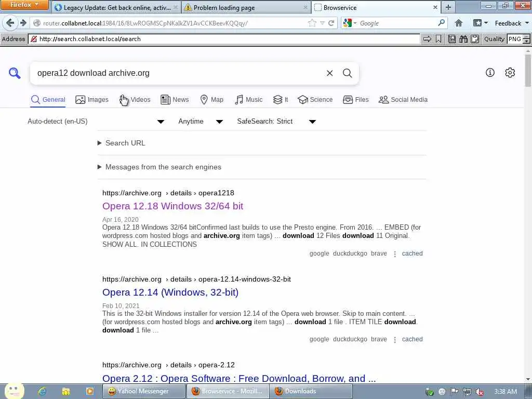Open URL history dropdown arrow in location bar
Image resolution: width=532 pixels, height=399 pixels.
(322, 23)
